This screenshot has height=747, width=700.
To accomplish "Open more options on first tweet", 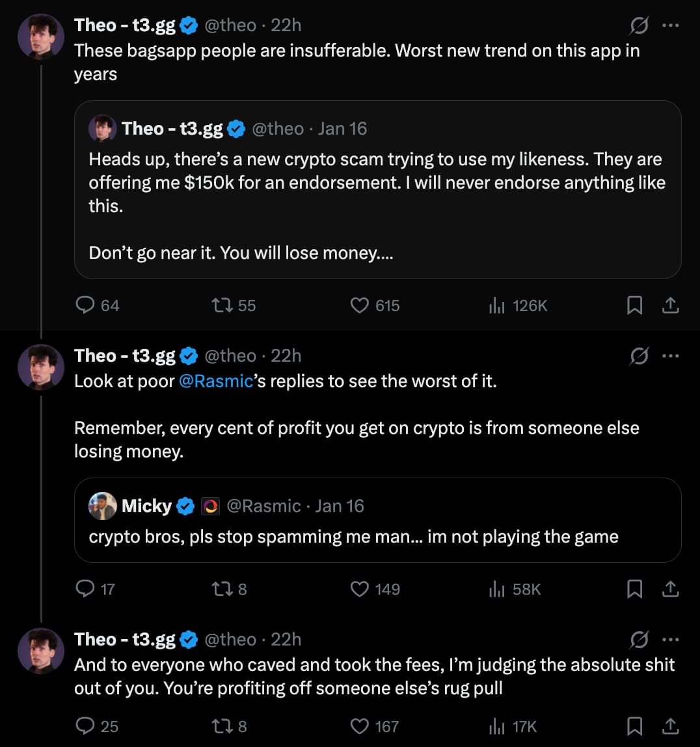I will click(670, 25).
